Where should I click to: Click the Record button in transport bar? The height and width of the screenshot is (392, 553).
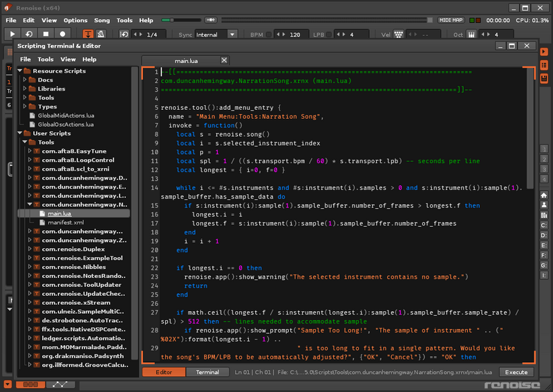63,33
